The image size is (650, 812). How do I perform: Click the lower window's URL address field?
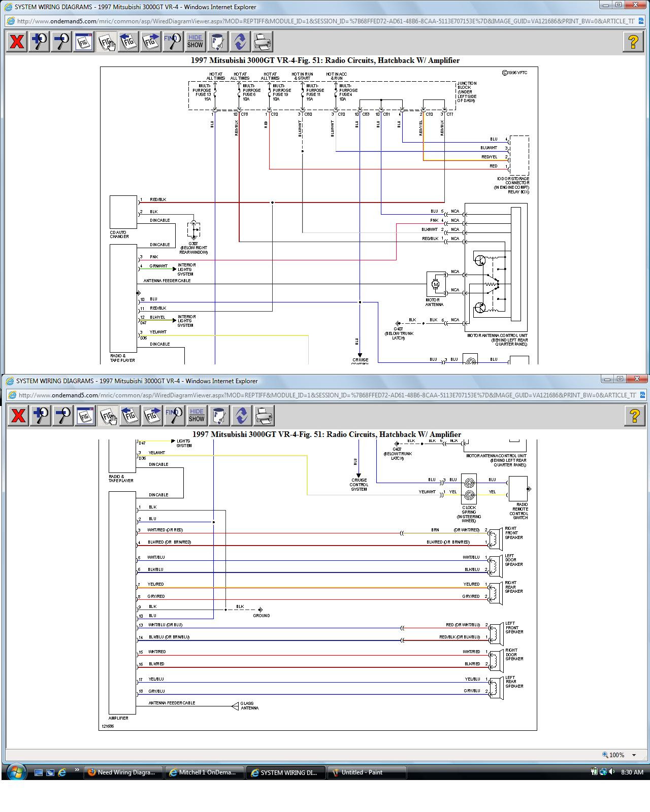(327, 395)
